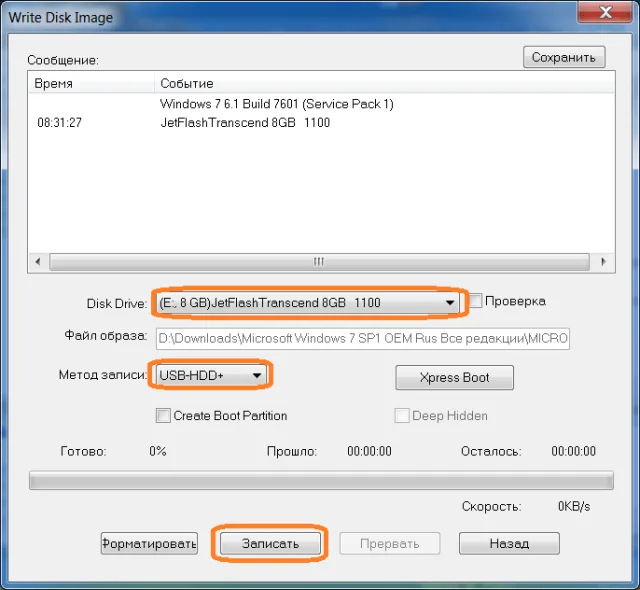Click the Сохранить button
Viewport: 640px width, 590px height.
564,57
